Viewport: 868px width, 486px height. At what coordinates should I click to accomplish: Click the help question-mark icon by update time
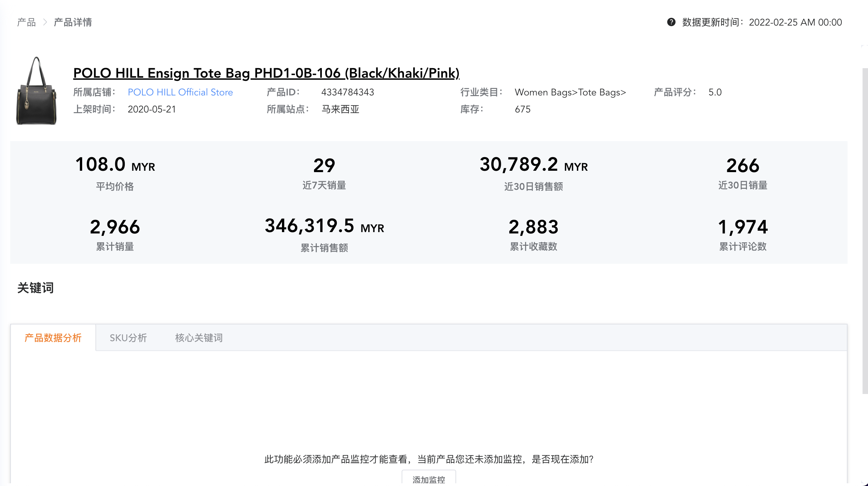(671, 22)
